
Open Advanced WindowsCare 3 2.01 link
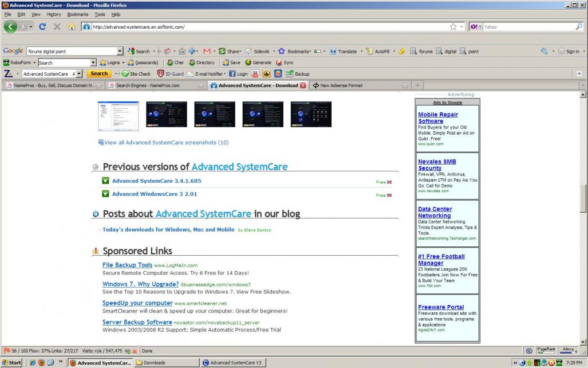(x=155, y=194)
